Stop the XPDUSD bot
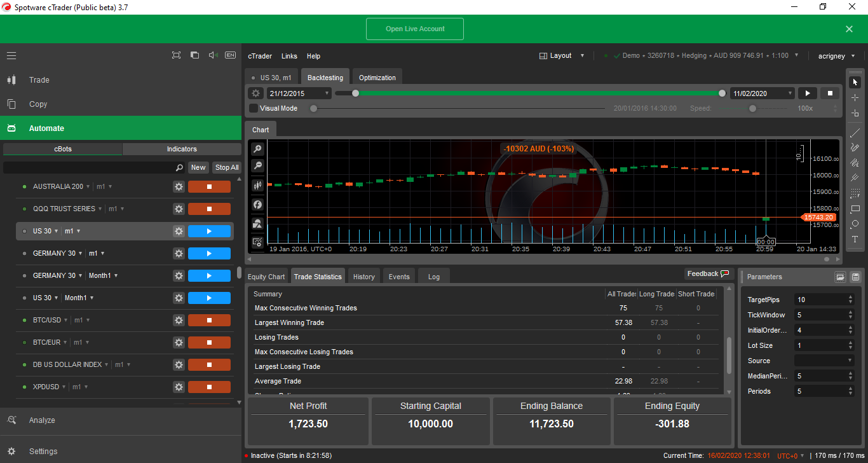The width and height of the screenshot is (868, 463). [x=209, y=387]
